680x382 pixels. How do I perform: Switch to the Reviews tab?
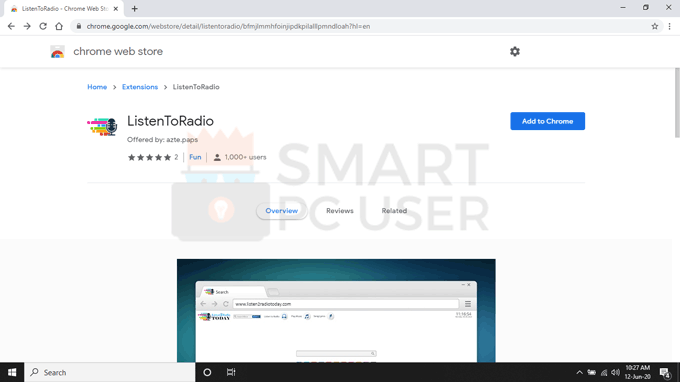click(340, 211)
